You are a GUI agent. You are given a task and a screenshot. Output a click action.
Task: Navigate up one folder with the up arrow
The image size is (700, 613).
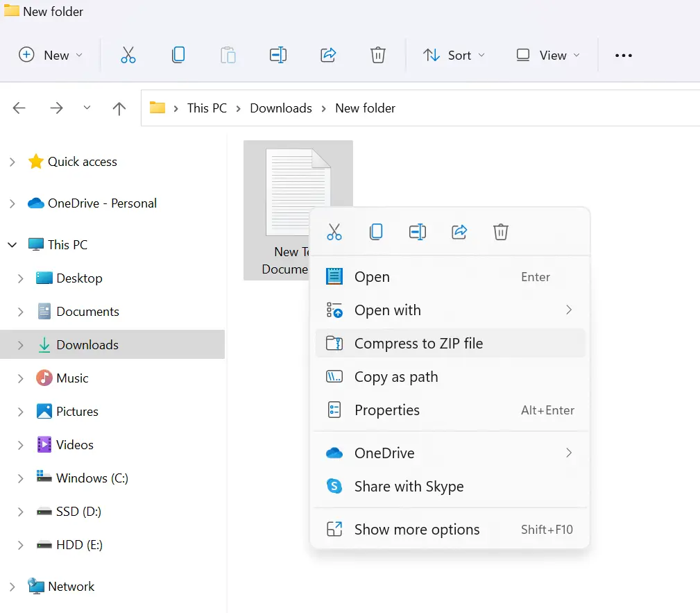tap(119, 108)
